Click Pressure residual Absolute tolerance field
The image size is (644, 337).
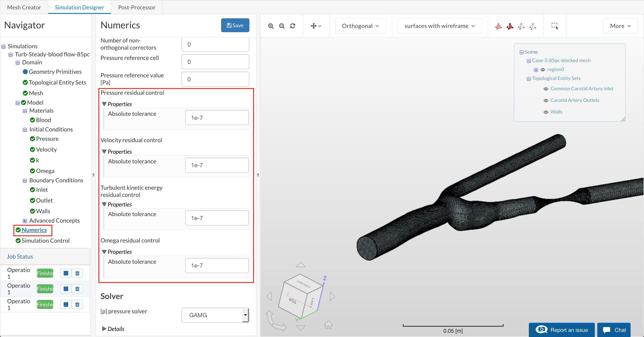click(216, 118)
